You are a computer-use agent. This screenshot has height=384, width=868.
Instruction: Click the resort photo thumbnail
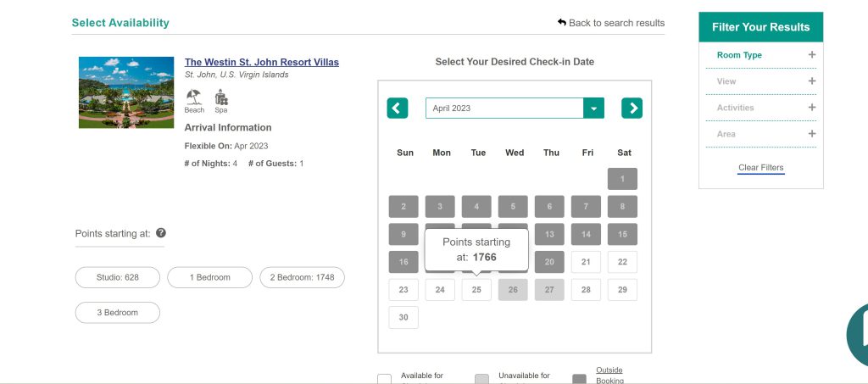click(x=125, y=92)
